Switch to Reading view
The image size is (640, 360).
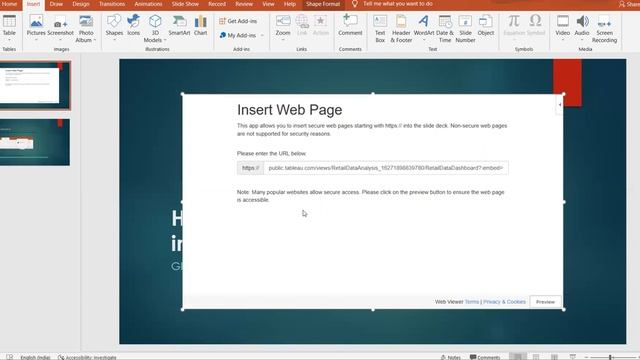coord(554,357)
